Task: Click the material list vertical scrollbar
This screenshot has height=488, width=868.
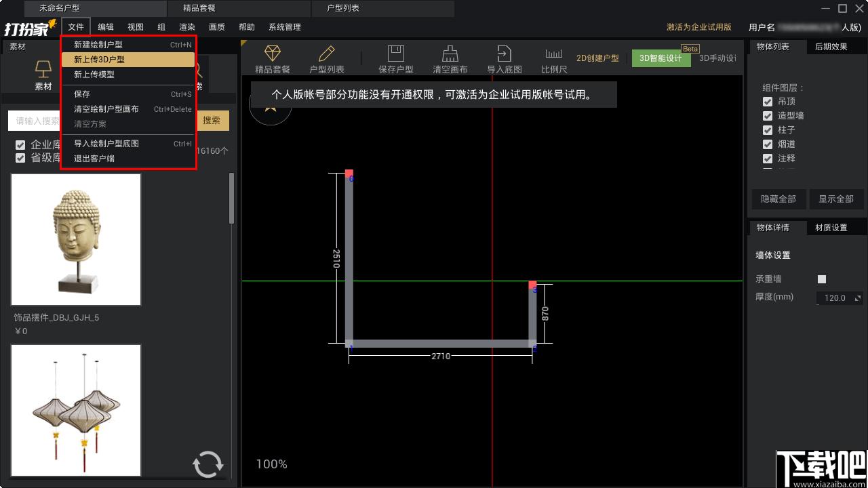Action: [232, 198]
